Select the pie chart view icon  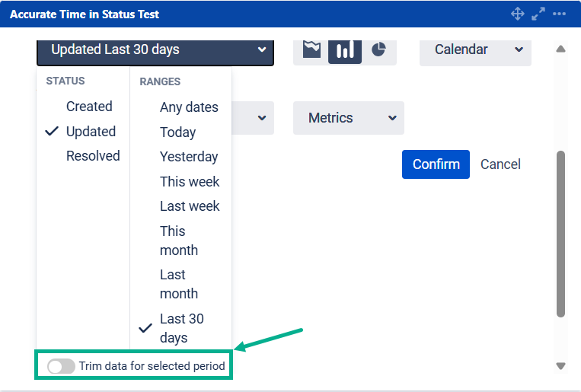[378, 49]
